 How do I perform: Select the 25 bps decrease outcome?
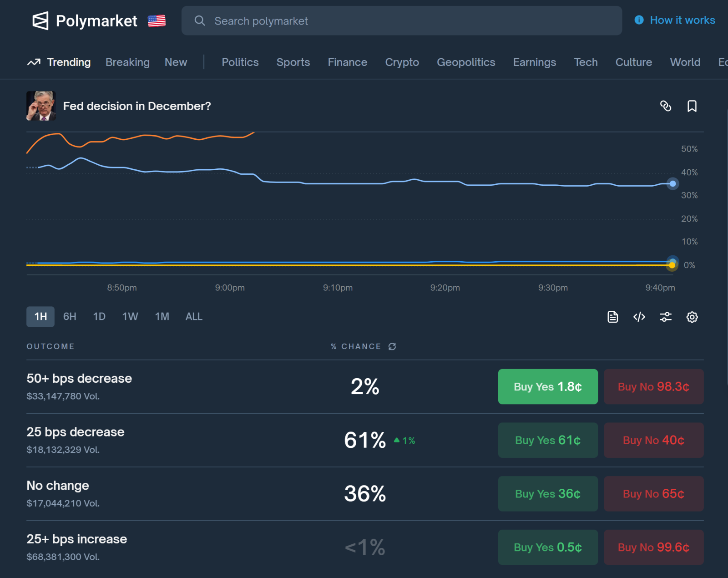76,432
